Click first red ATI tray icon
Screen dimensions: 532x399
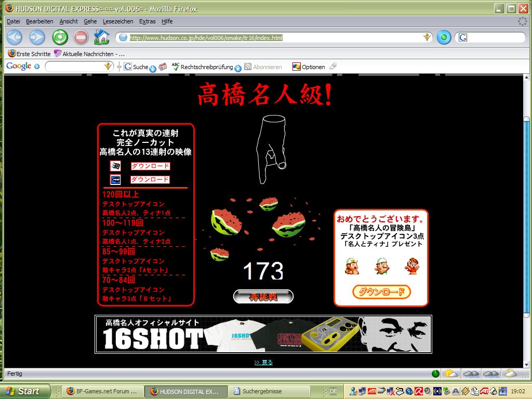click(372, 391)
